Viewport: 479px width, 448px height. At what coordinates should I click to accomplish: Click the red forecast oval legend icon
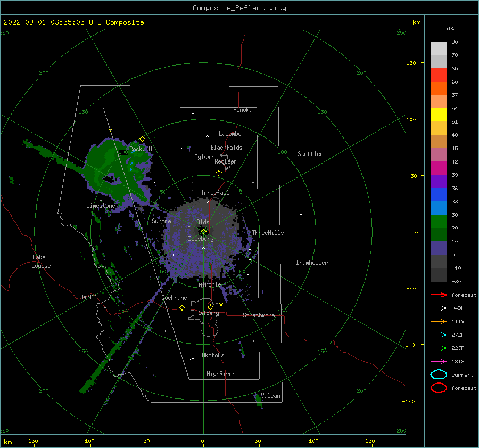[x=439, y=388]
